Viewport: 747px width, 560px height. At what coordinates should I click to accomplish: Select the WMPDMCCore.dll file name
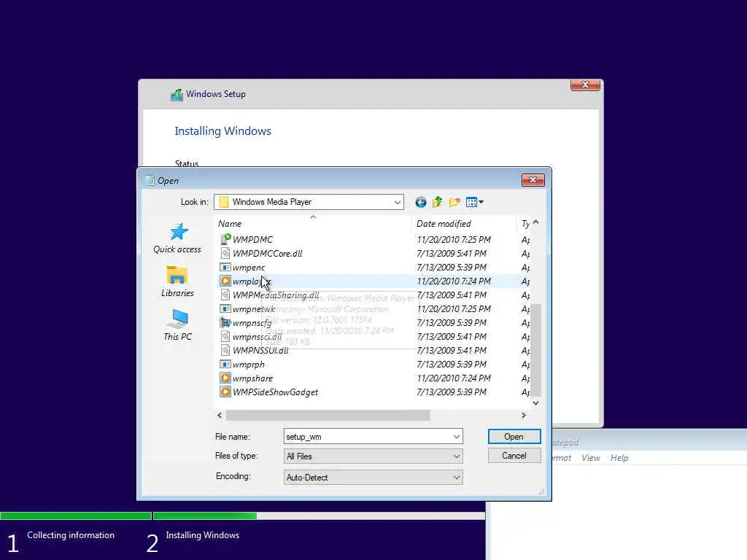267,253
